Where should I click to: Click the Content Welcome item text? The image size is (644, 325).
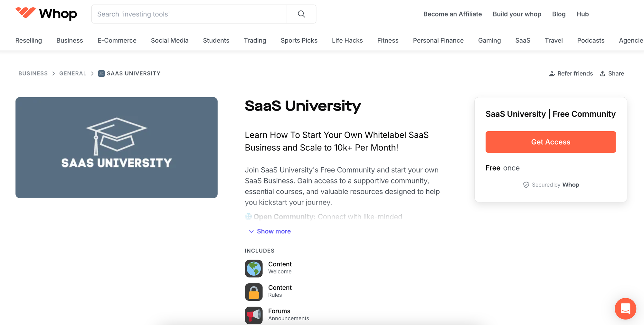point(280,268)
